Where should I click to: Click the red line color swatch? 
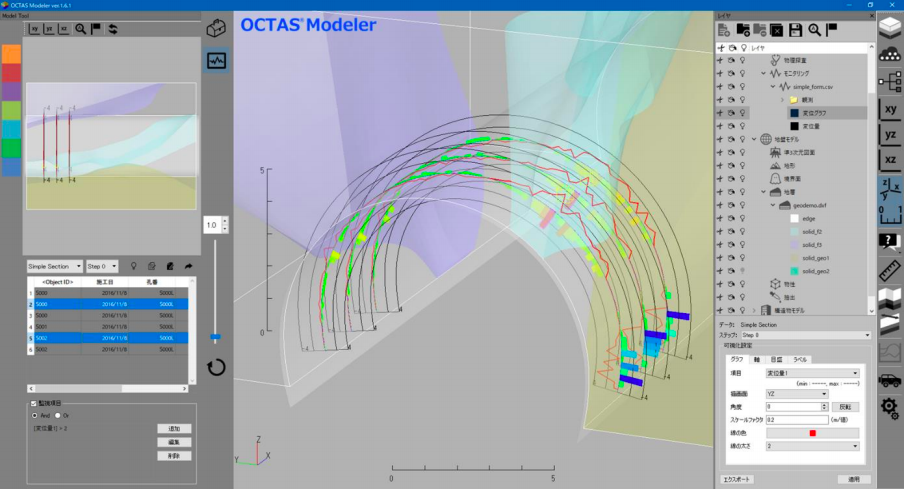tap(812, 433)
